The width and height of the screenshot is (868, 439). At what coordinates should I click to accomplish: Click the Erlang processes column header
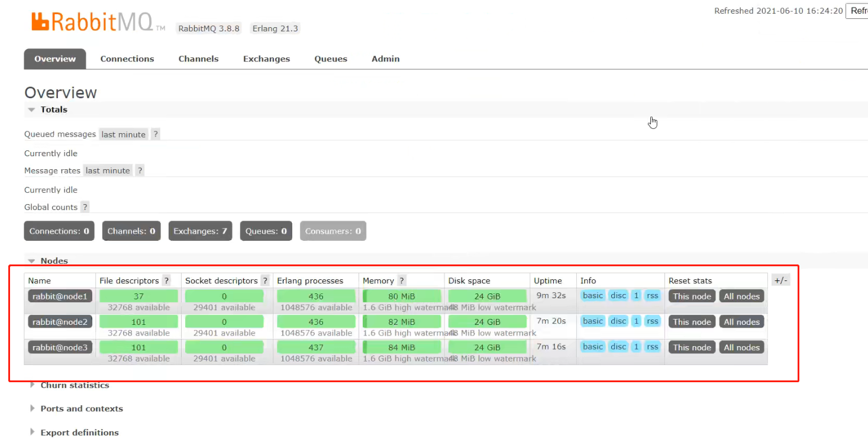pos(310,280)
